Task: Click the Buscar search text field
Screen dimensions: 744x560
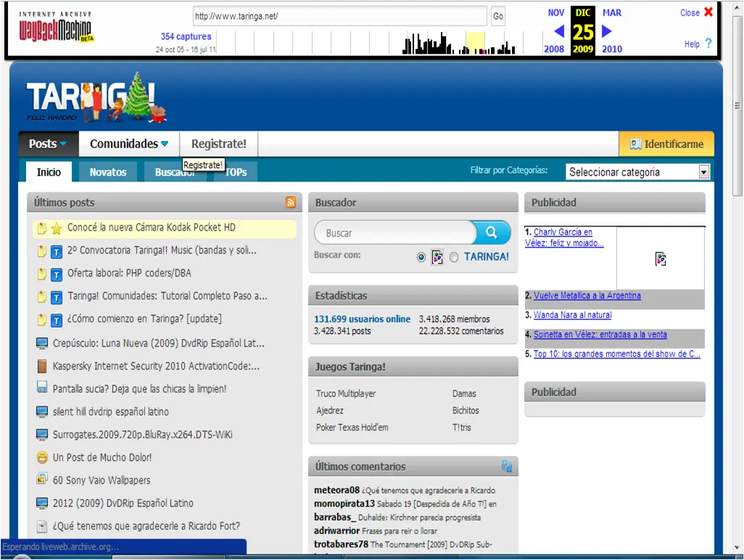Action: pyautogui.click(x=394, y=233)
